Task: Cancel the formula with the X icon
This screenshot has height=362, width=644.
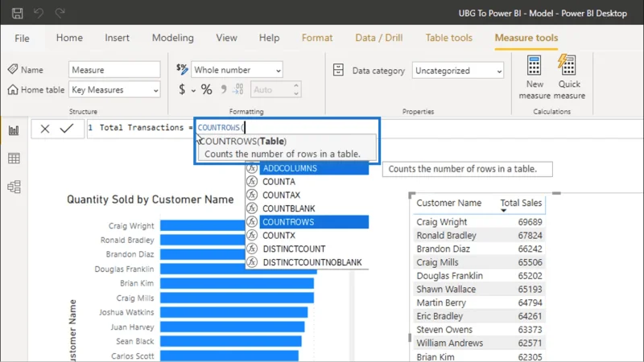Action: coord(45,129)
